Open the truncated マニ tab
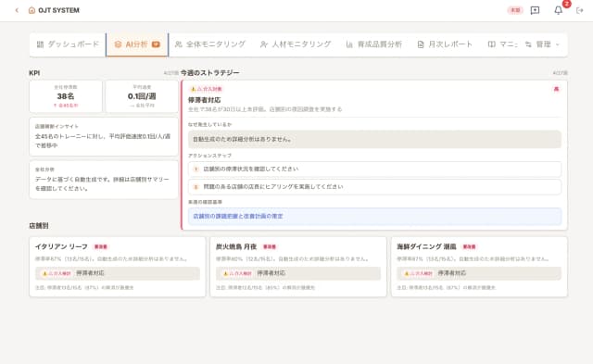593x364 pixels. tap(502, 44)
